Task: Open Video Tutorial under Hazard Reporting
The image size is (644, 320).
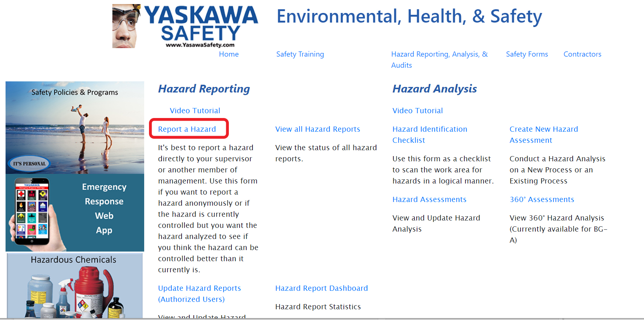Action: (x=195, y=111)
